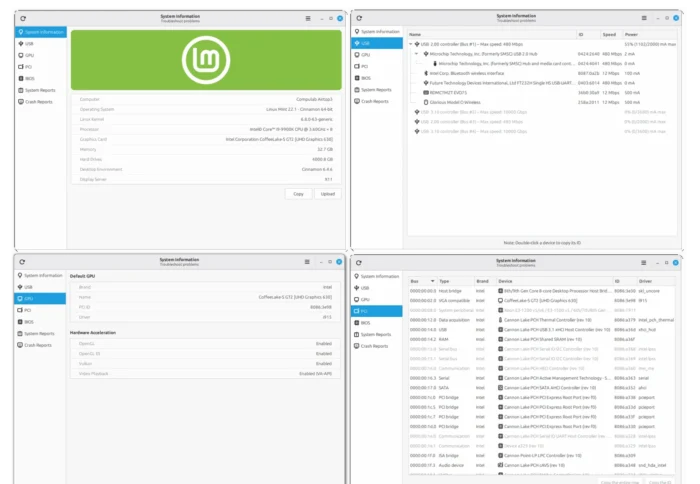Collapse the USB 2.00 controller (Bus #1) tree
The height and width of the screenshot is (484, 700).
click(413, 45)
